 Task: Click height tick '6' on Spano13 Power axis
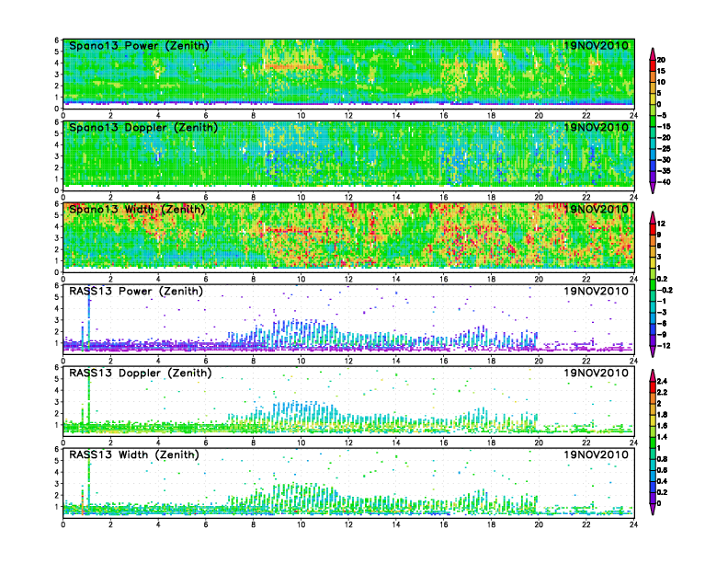pyautogui.click(x=57, y=40)
